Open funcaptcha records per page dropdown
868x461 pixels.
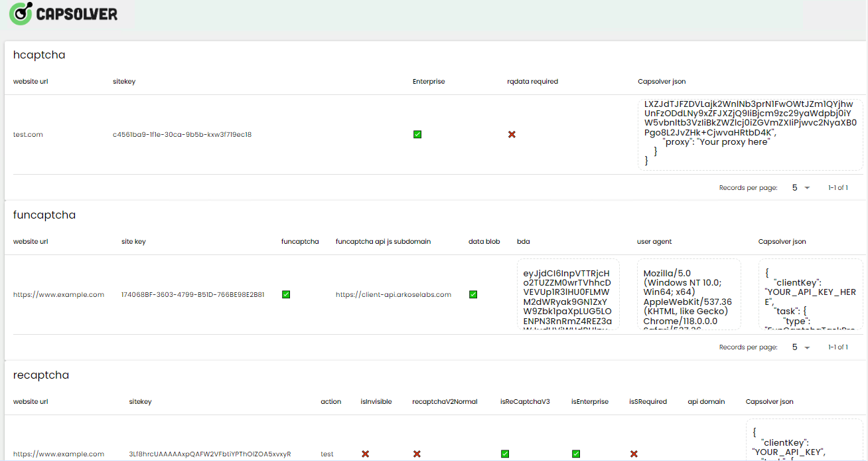[800, 347]
